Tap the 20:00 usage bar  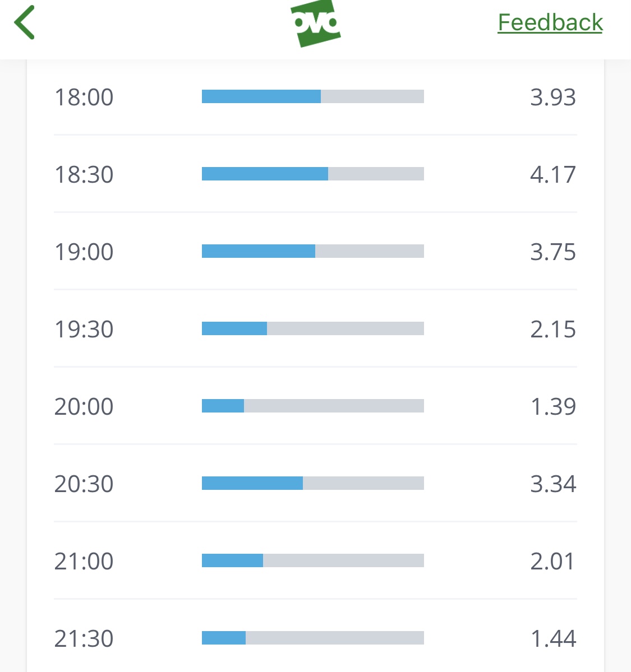point(313,406)
